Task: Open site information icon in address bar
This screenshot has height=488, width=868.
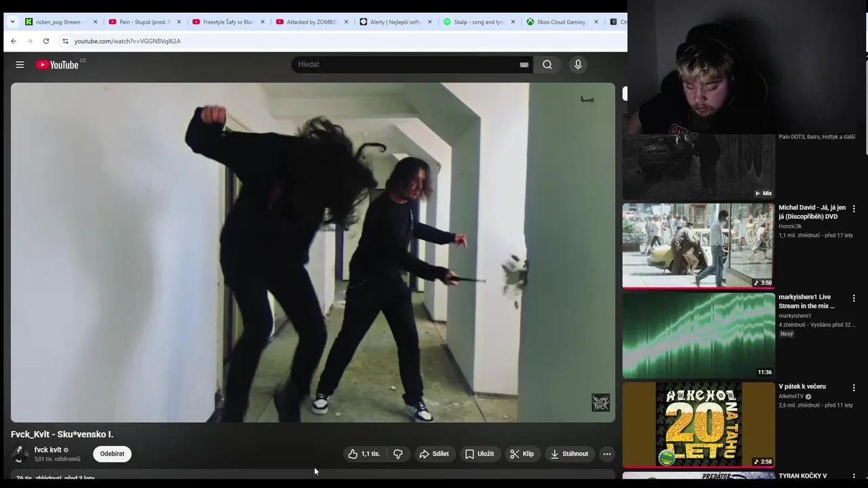Action: click(x=65, y=41)
